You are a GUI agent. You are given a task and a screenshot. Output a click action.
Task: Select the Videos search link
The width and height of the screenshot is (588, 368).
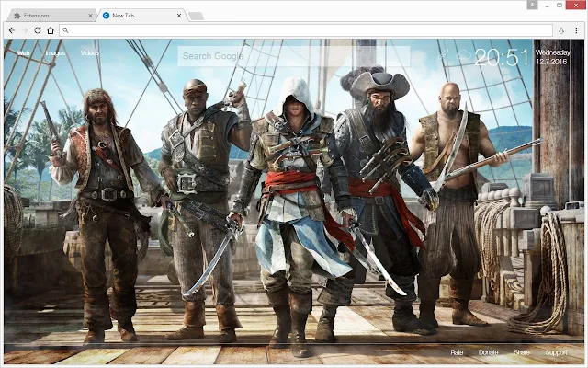(90, 53)
